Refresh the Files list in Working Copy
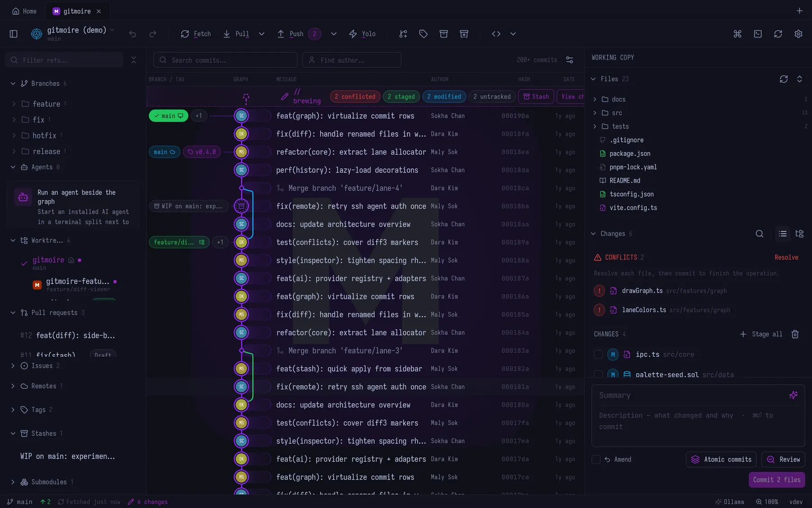Screen dimensions: 812x508 click(x=784, y=79)
